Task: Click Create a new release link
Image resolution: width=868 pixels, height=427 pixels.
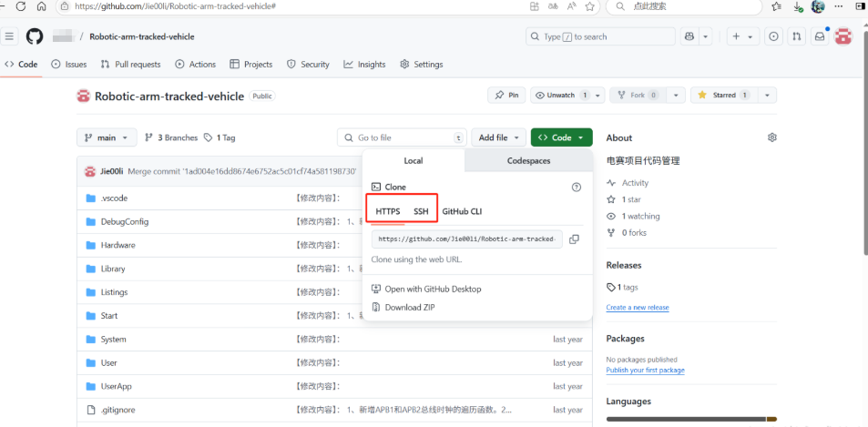Action: (638, 307)
